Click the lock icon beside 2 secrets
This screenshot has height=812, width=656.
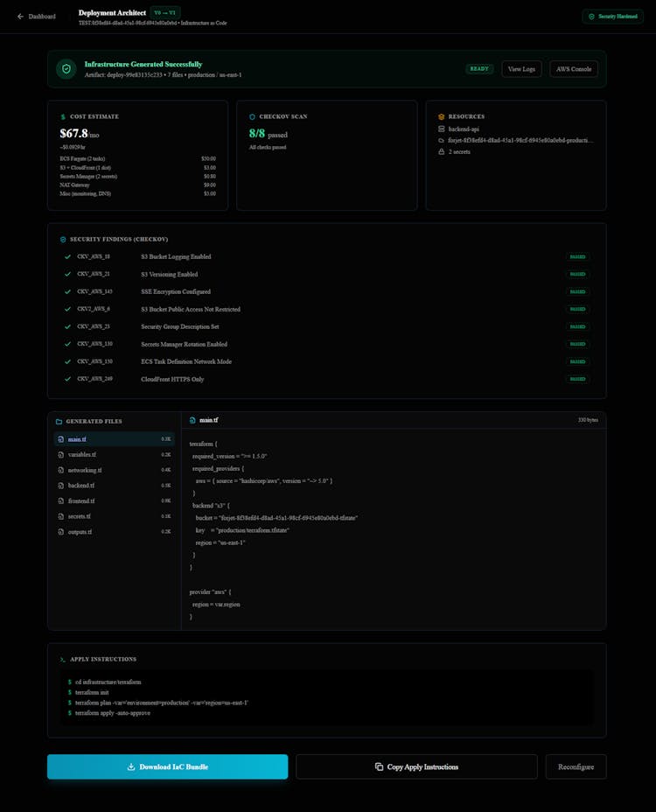tap(442, 151)
